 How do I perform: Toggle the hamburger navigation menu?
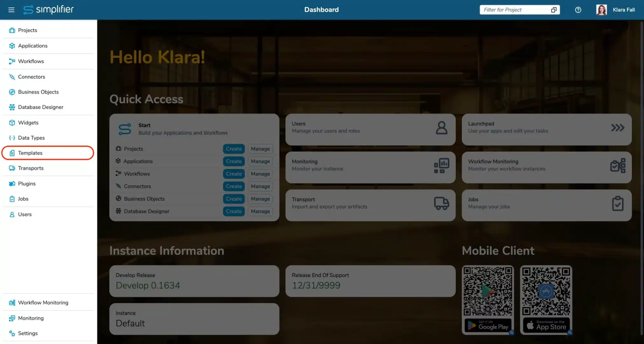pyautogui.click(x=11, y=10)
